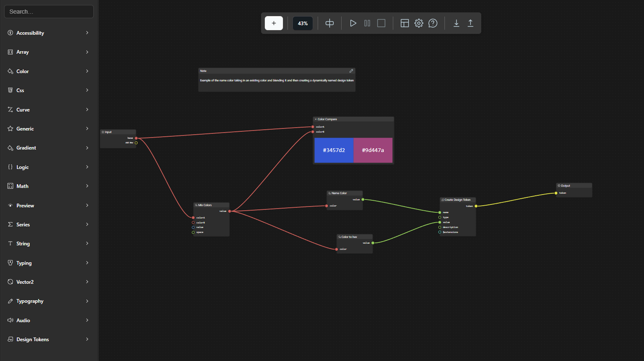
Task: Click the add node (+) button in toolbar
Action: [273, 23]
